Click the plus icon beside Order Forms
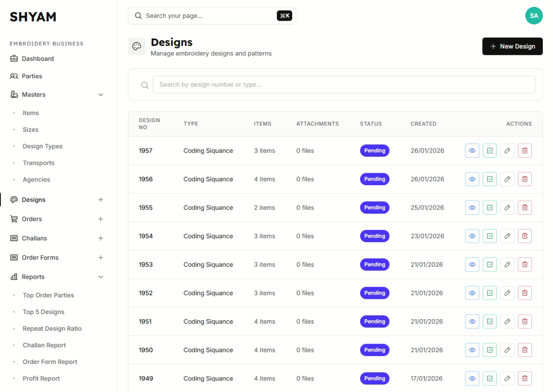The width and height of the screenshot is (553, 392). point(101,258)
